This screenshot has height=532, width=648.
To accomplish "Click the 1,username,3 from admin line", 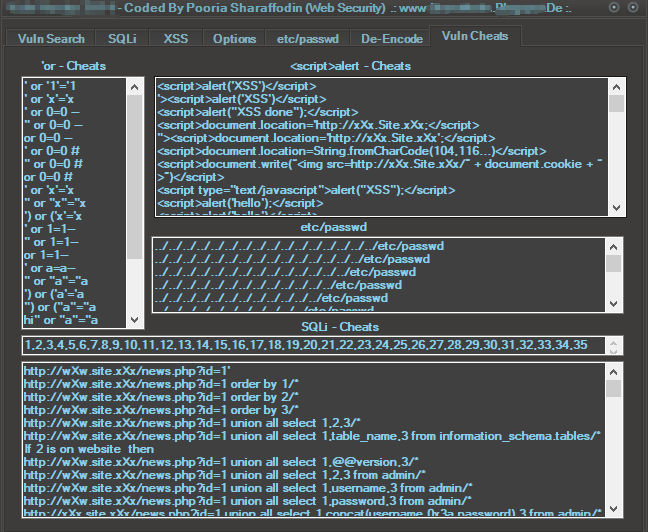I will click(x=248, y=488).
